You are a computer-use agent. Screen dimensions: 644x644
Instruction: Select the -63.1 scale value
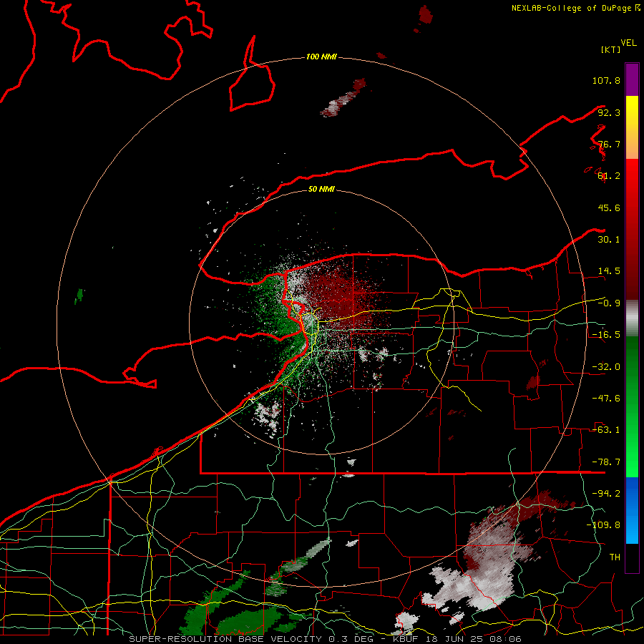[x=606, y=430]
